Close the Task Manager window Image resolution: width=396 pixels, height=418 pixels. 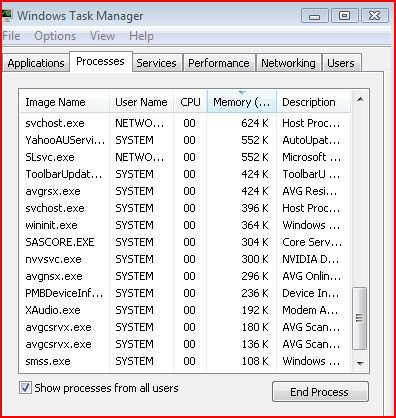[x=375, y=16]
